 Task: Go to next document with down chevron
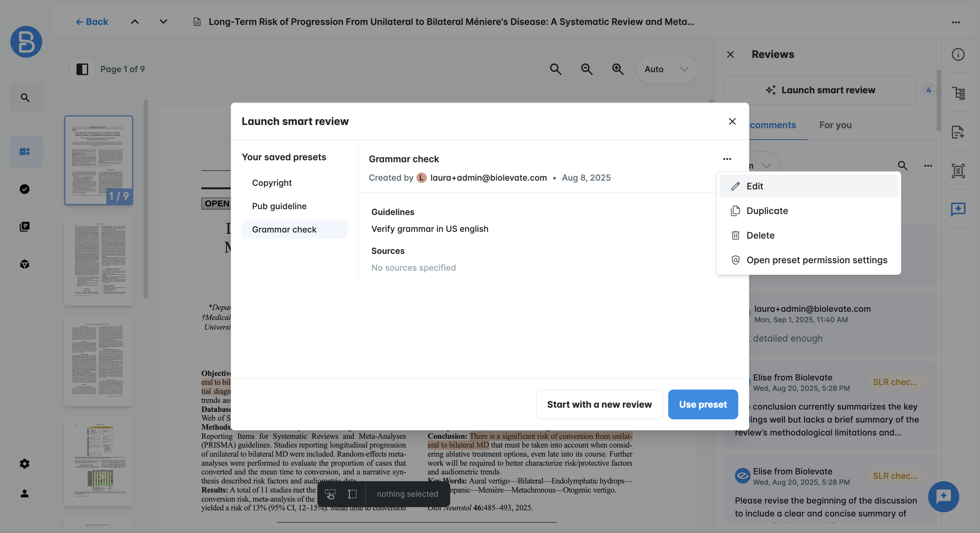[163, 22]
